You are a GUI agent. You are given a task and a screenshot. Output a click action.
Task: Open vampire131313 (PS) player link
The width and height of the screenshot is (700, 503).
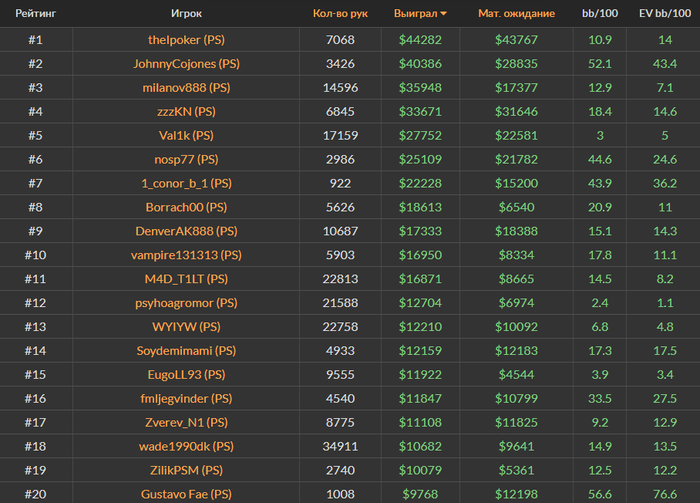click(186, 255)
